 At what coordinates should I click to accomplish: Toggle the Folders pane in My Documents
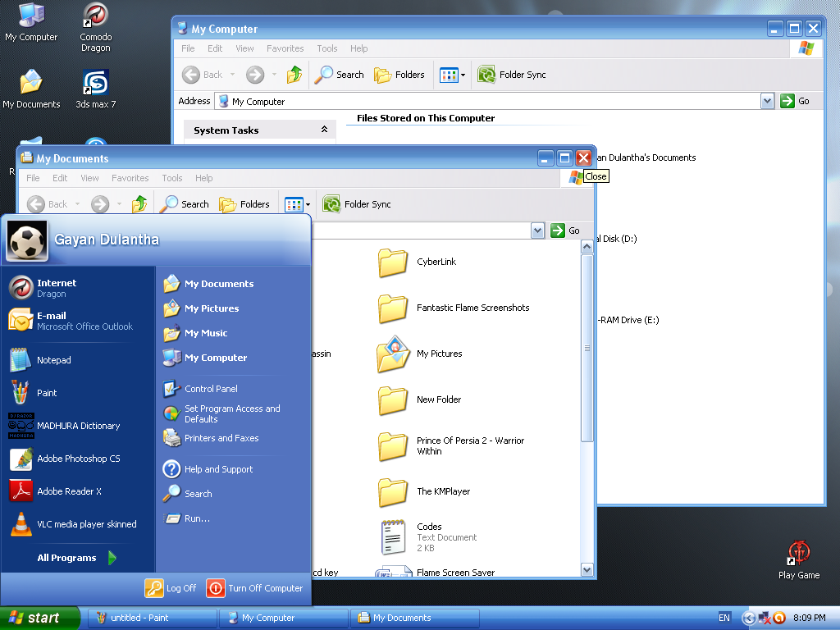245,203
